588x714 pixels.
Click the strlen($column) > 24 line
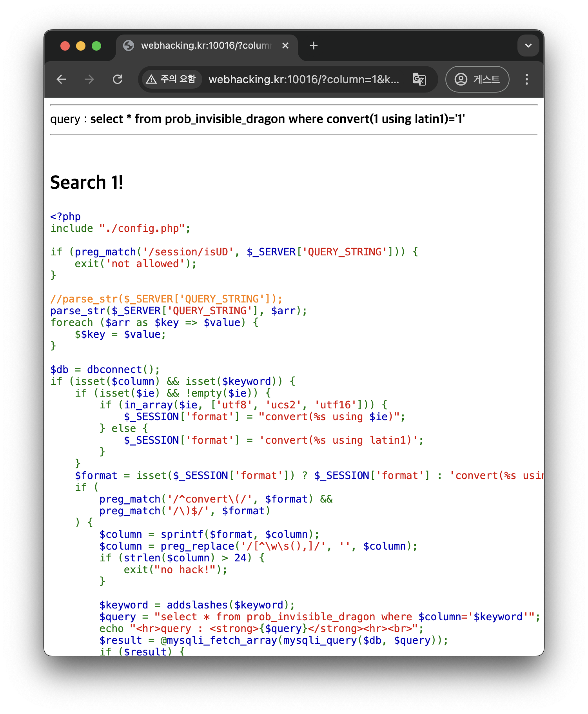coord(182,558)
